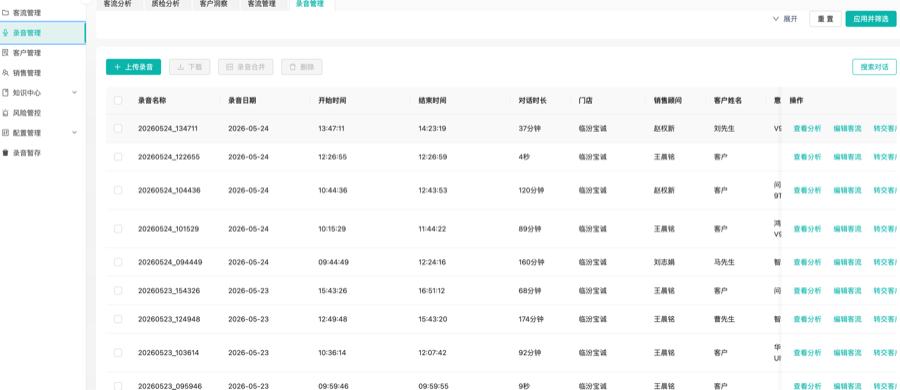Viewport: 900px width, 390px height.
Task: Click the 录音名称 column header
Action: [152, 101]
